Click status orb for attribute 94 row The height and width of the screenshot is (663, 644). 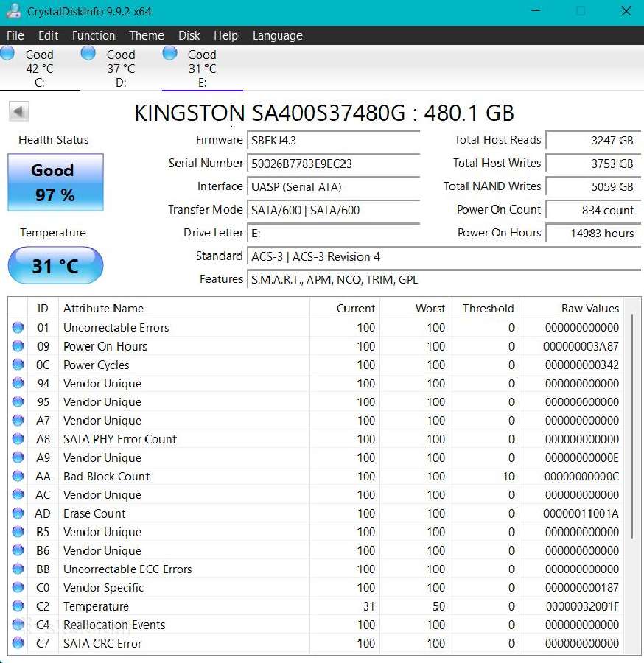pyautogui.click(x=18, y=383)
